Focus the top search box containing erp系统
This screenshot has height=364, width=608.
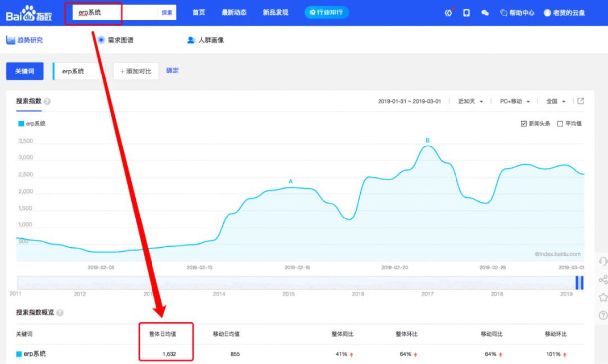click(x=115, y=13)
